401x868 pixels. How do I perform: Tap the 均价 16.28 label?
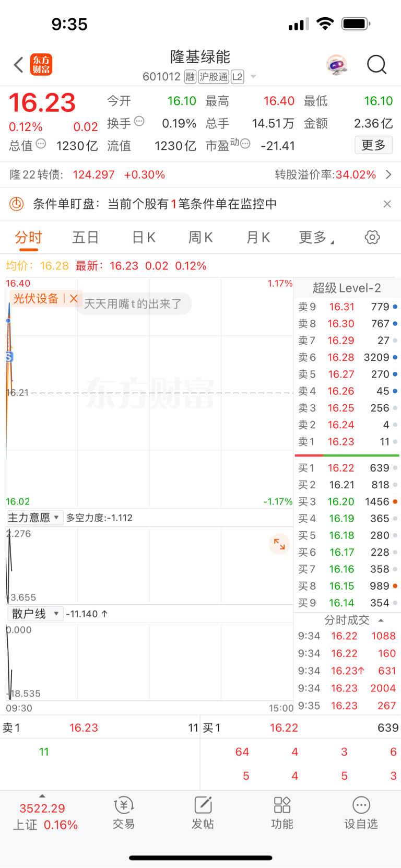click(37, 266)
